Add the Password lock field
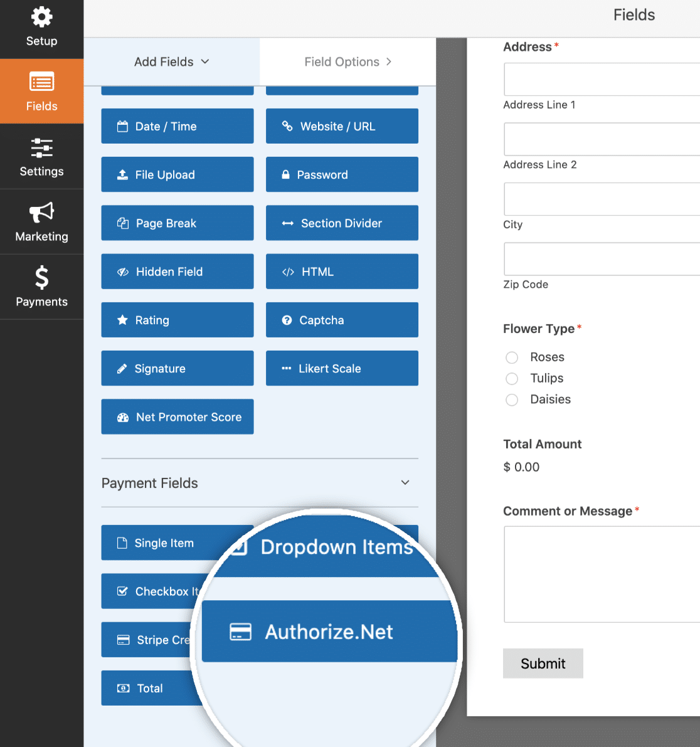The height and width of the screenshot is (747, 700). [x=342, y=175]
